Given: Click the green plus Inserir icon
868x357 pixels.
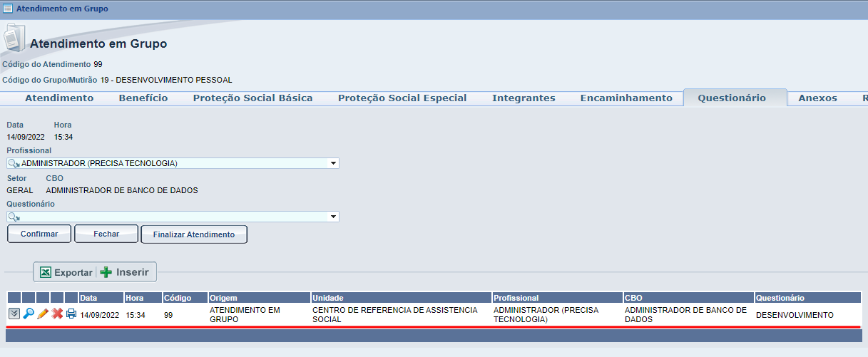Looking at the screenshot, I should (x=106, y=272).
